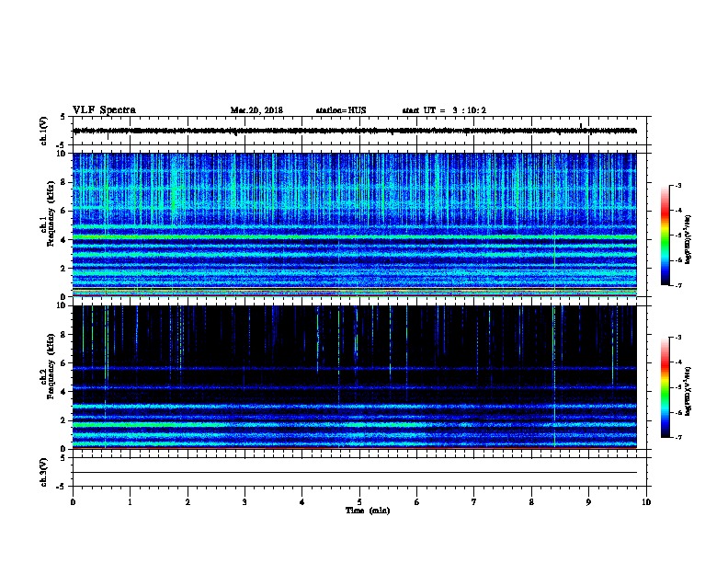The height and width of the screenshot is (563, 728).
Task: Click the "ch.1(V)" waveform axis label
Action: tap(44, 131)
